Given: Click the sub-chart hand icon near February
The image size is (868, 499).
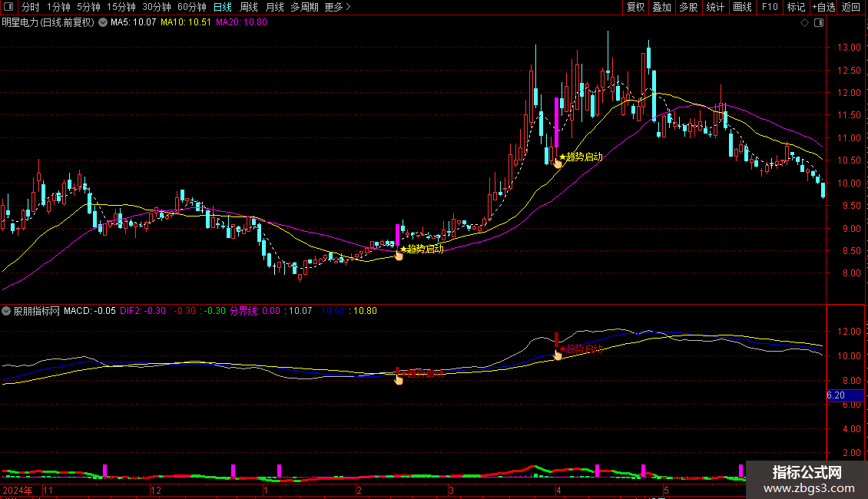Looking at the screenshot, I should (399, 379).
